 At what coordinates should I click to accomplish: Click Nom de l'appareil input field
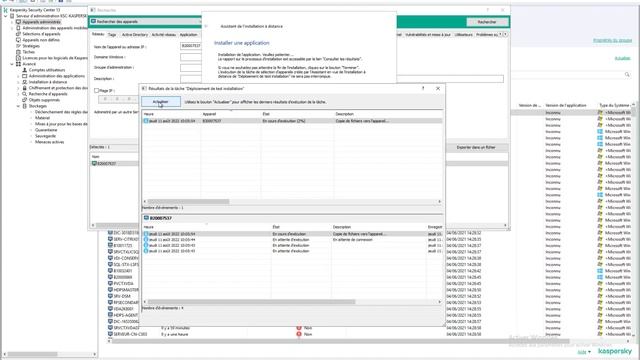pos(191,46)
